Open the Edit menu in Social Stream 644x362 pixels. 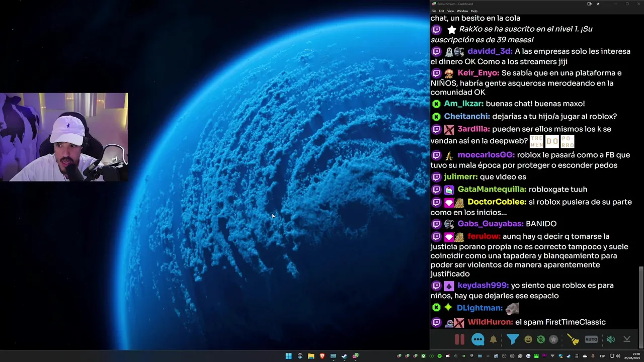(x=441, y=11)
